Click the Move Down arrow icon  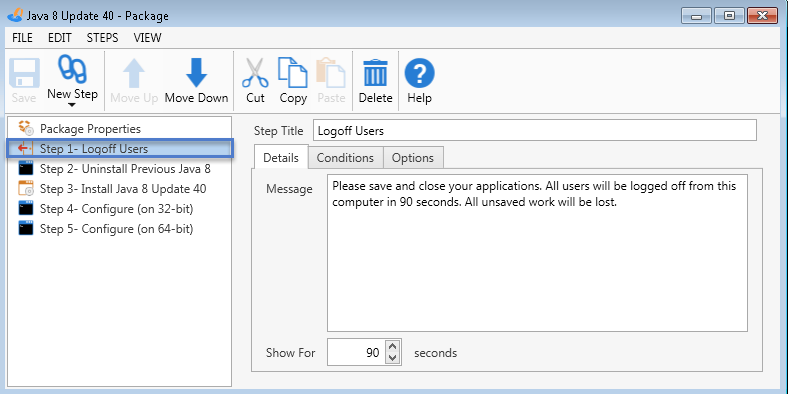[x=196, y=73]
